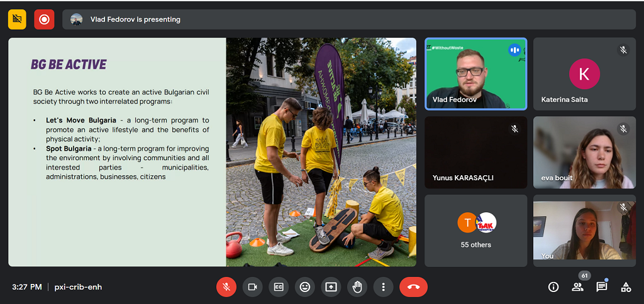644x304 pixels.
Task: Click the red recording indicator icon
Action: coord(44,19)
